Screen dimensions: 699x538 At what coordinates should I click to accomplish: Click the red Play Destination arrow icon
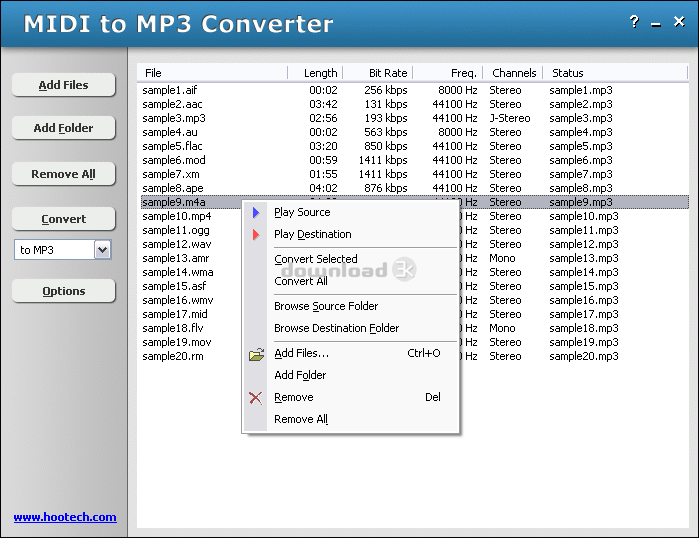(256, 234)
